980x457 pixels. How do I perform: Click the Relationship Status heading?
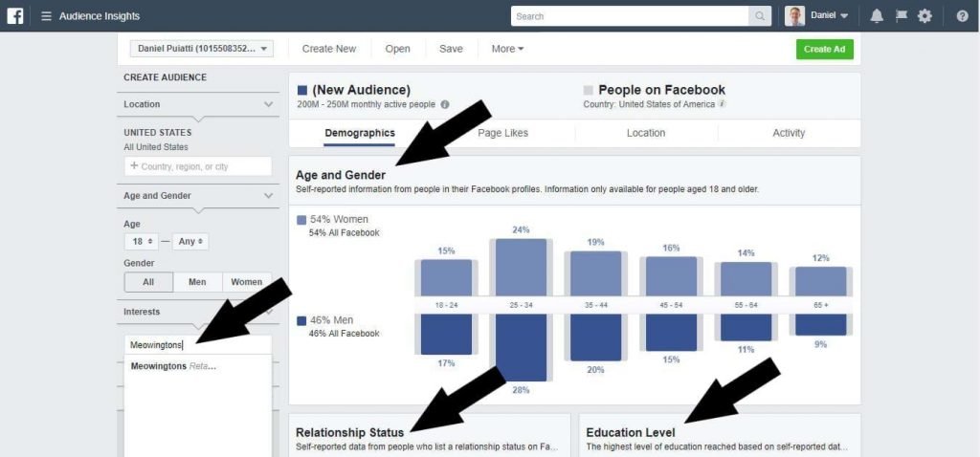(x=349, y=433)
